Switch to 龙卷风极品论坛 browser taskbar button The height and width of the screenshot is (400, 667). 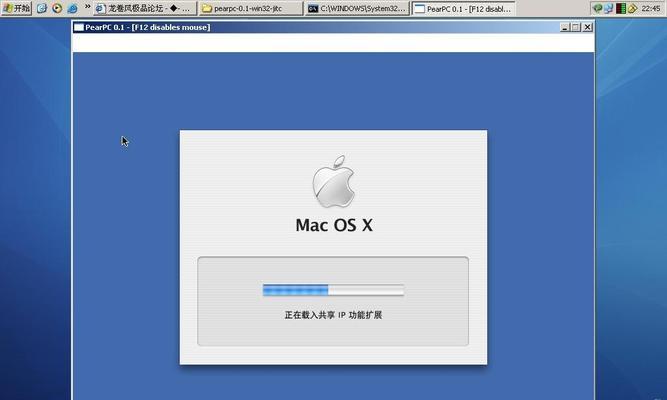tap(145, 9)
